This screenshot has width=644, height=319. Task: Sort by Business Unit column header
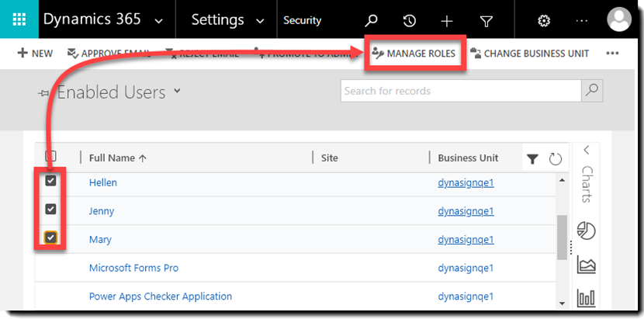click(x=468, y=158)
